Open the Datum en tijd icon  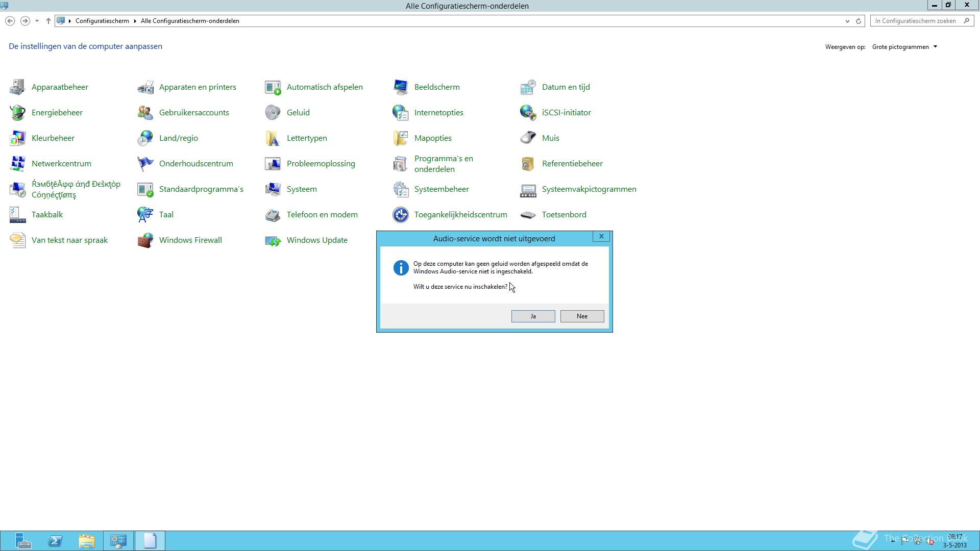[528, 87]
